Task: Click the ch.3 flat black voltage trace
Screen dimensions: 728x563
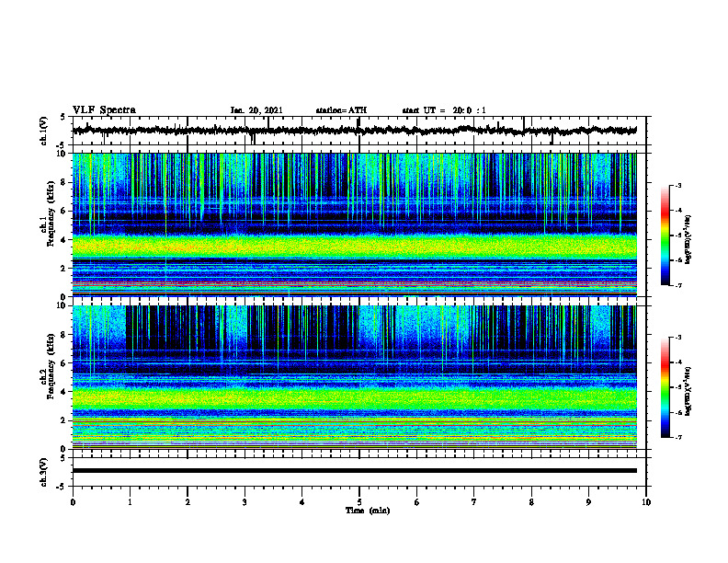Action: [x=354, y=471]
